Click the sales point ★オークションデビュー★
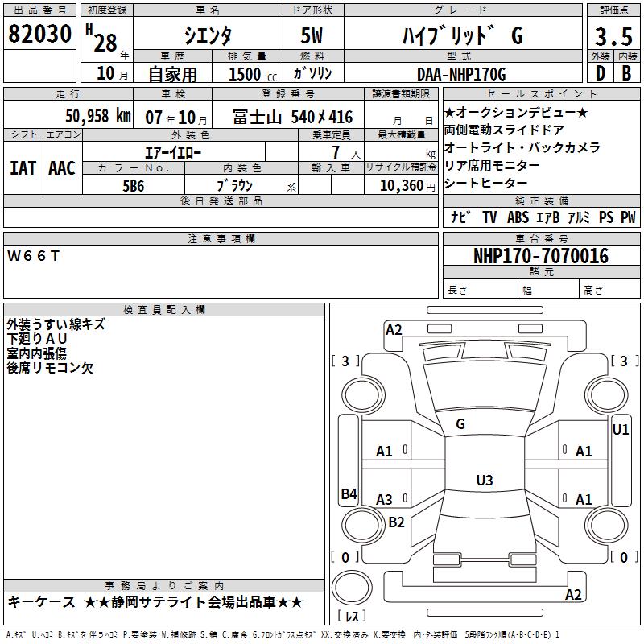Image resolution: width=644 pixels, height=644 pixels. pos(516,113)
